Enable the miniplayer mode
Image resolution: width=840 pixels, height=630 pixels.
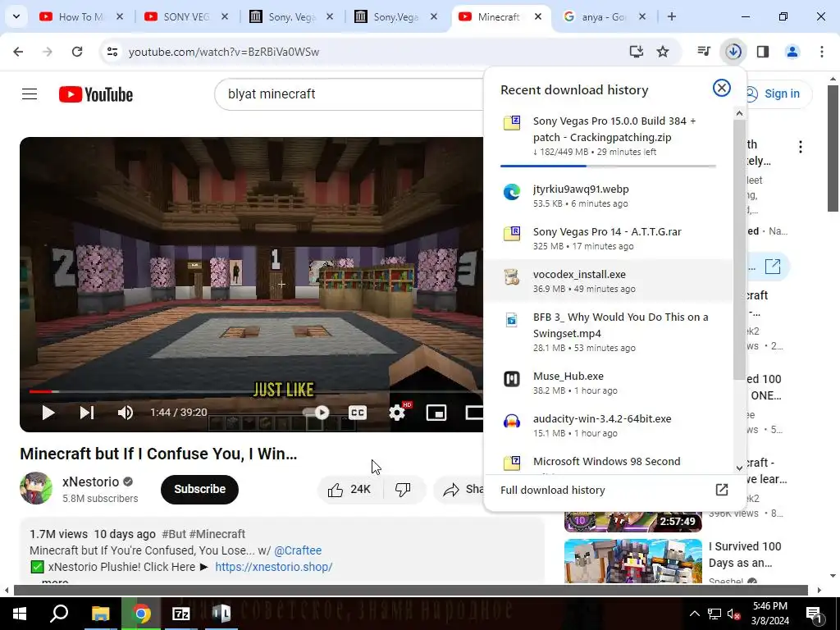point(436,413)
